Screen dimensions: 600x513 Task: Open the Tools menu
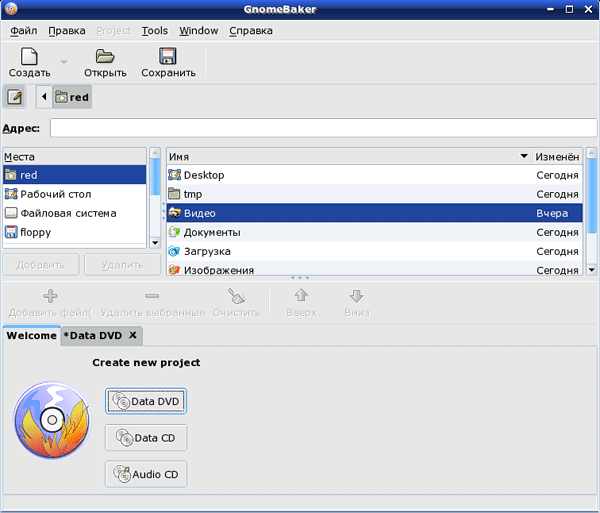155,31
